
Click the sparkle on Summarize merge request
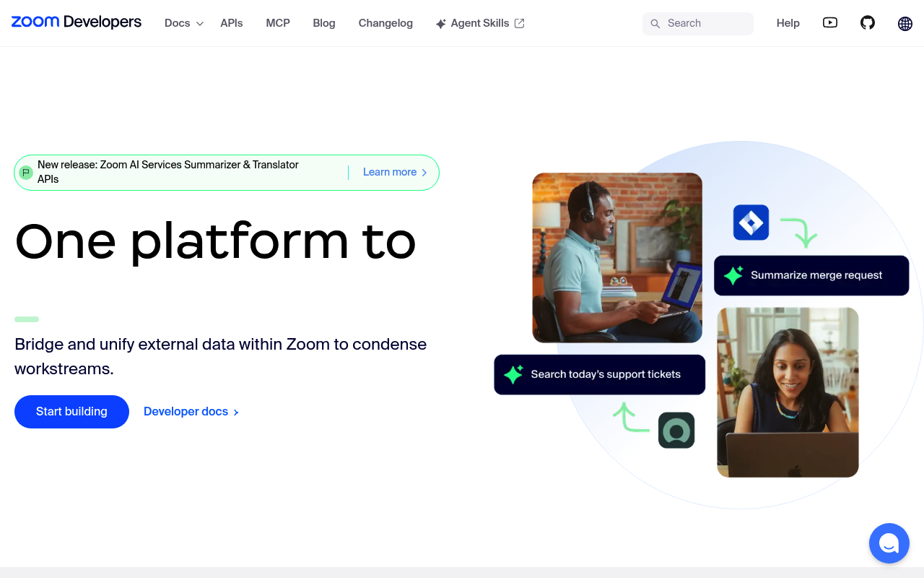coord(733,275)
